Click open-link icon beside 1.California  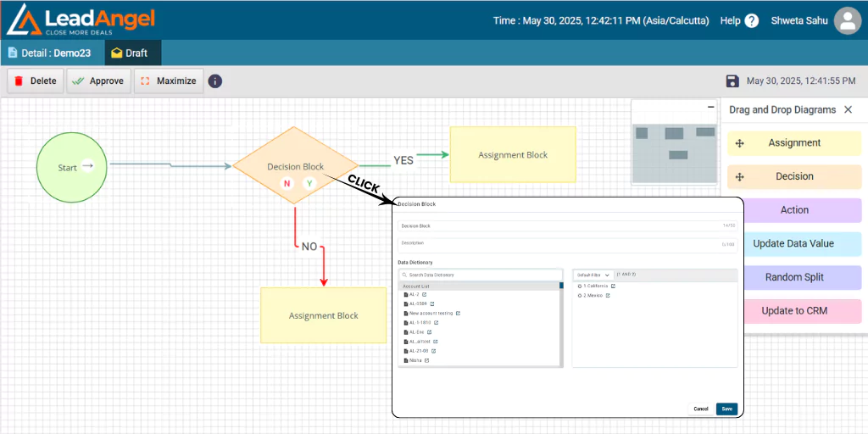point(613,286)
